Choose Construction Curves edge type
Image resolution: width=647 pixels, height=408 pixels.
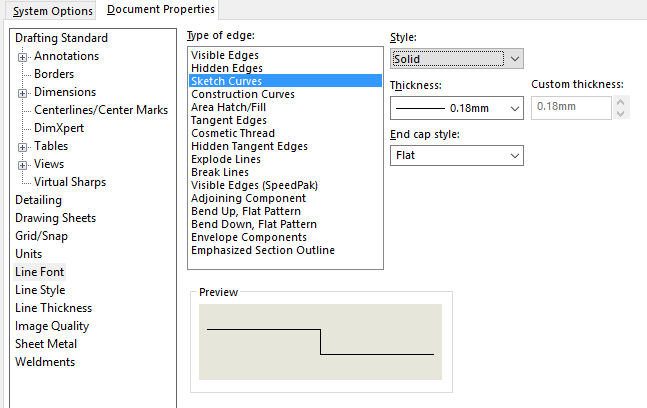(x=242, y=94)
